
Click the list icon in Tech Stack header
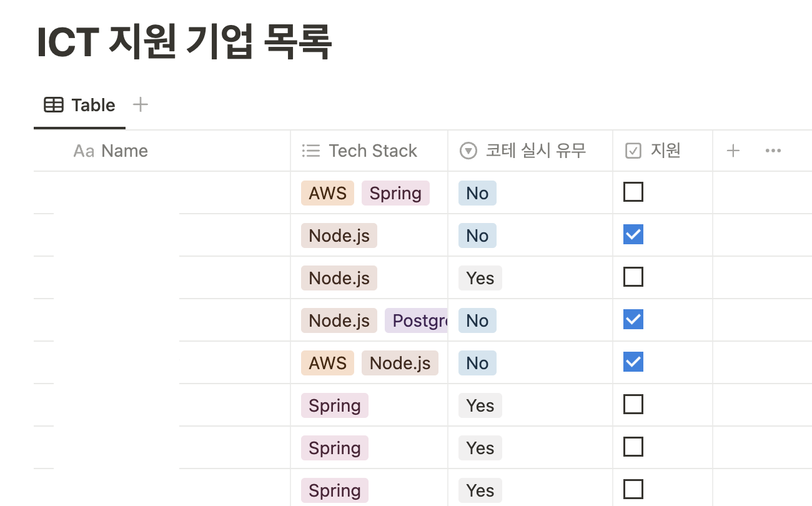pyautogui.click(x=310, y=151)
